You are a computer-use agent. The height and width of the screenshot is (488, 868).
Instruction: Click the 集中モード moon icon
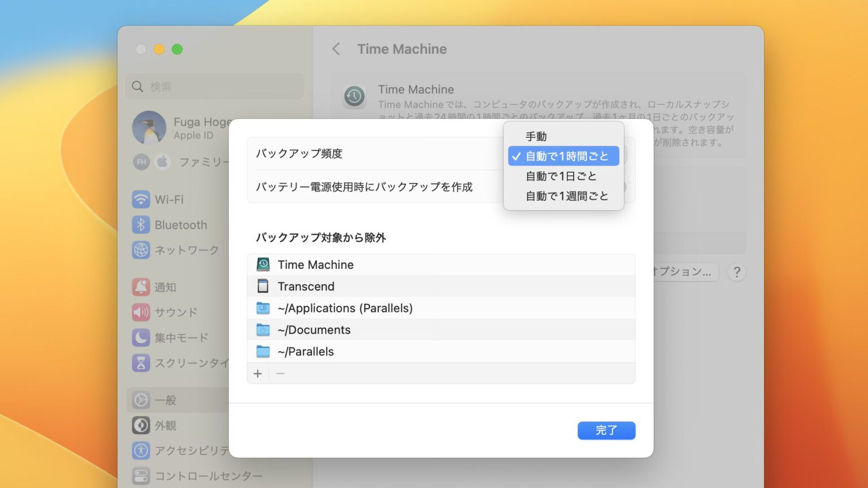click(x=141, y=338)
